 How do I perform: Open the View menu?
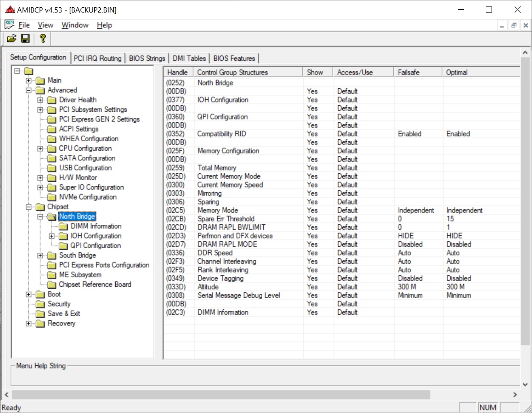[x=45, y=25]
